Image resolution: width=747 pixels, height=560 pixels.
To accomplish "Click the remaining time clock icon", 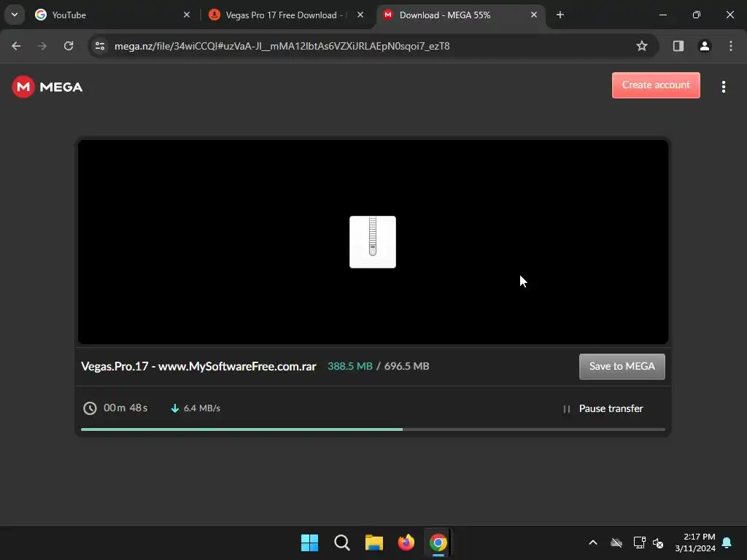I will pyautogui.click(x=90, y=408).
